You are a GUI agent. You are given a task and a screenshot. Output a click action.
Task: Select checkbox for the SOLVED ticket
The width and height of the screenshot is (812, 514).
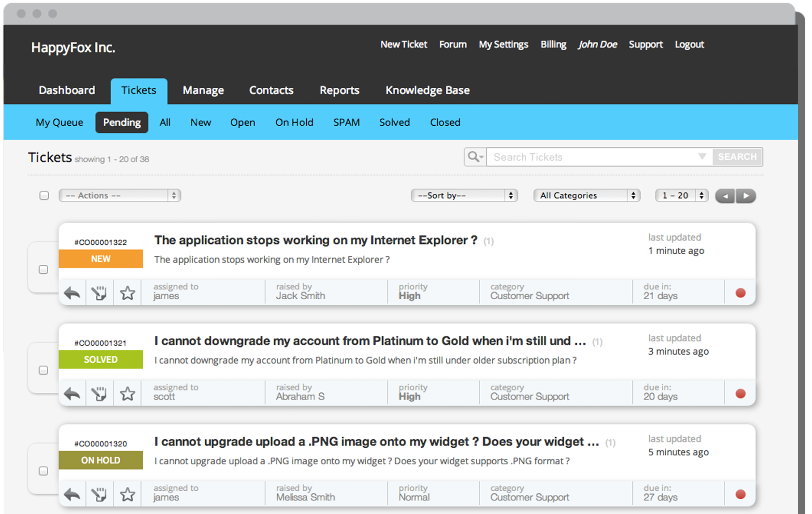pyautogui.click(x=43, y=370)
